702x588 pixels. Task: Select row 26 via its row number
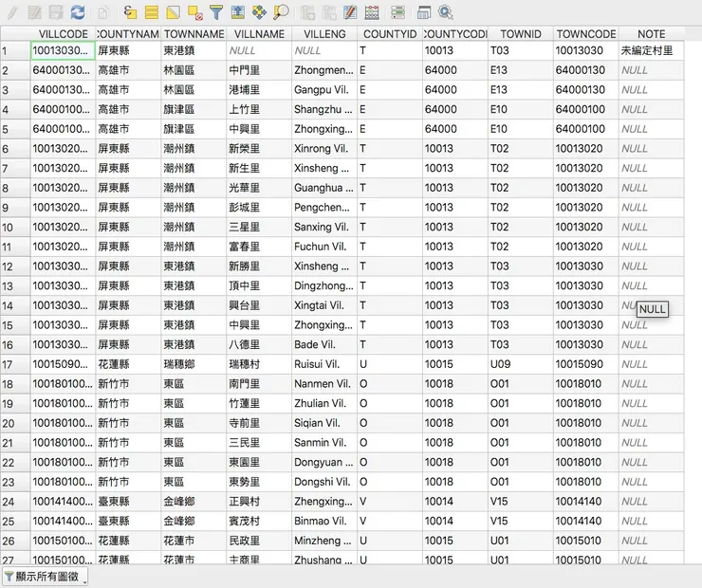tap(15, 541)
